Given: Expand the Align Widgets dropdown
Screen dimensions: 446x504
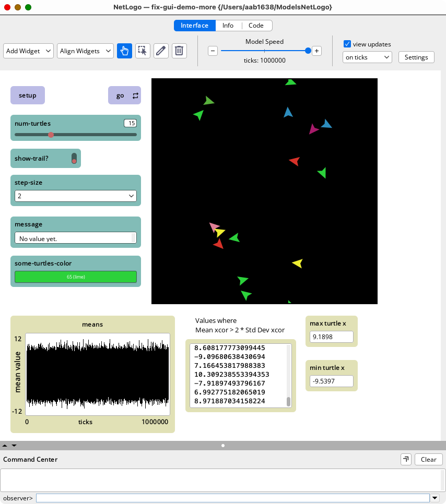Looking at the screenshot, I should tap(86, 51).
